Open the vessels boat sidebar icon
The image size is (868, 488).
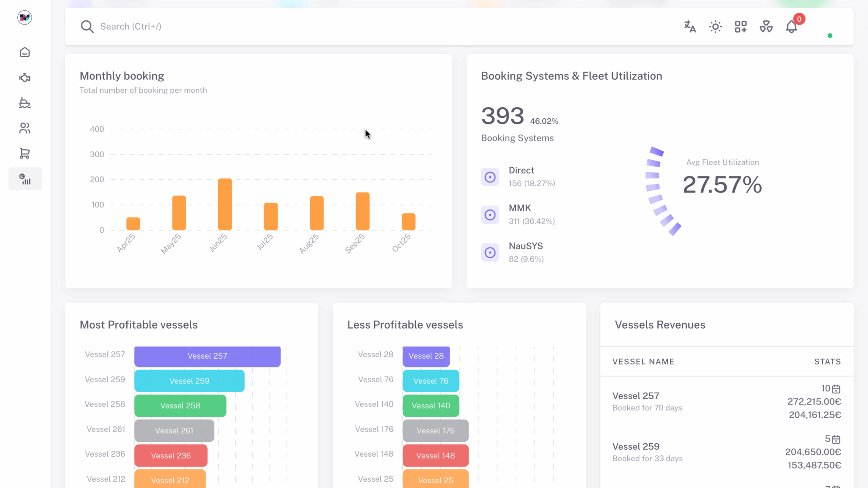[25, 103]
